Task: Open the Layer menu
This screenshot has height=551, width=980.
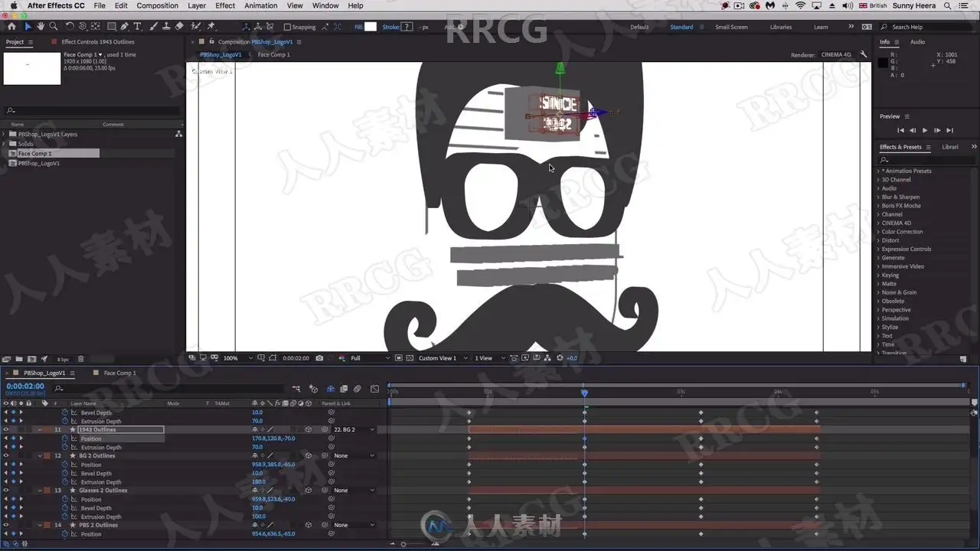Action: pos(197,5)
